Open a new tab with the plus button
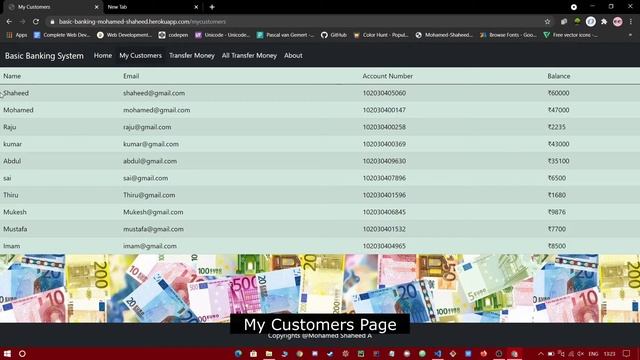640x360 pixels. click(x=212, y=7)
